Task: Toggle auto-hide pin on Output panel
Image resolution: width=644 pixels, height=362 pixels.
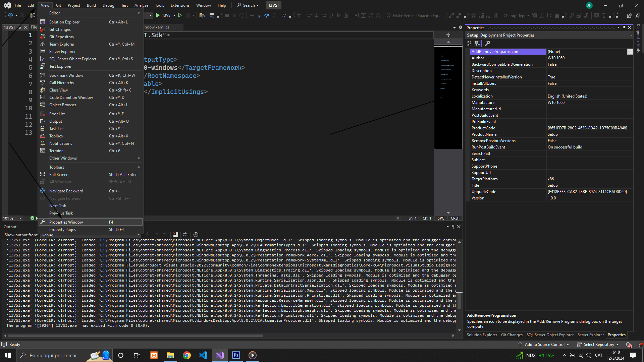Action: pos(453,227)
